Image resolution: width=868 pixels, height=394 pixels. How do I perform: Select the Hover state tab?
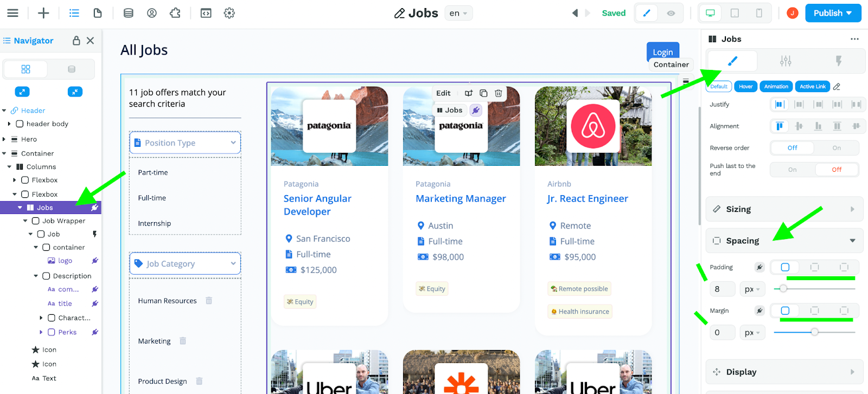pos(746,87)
